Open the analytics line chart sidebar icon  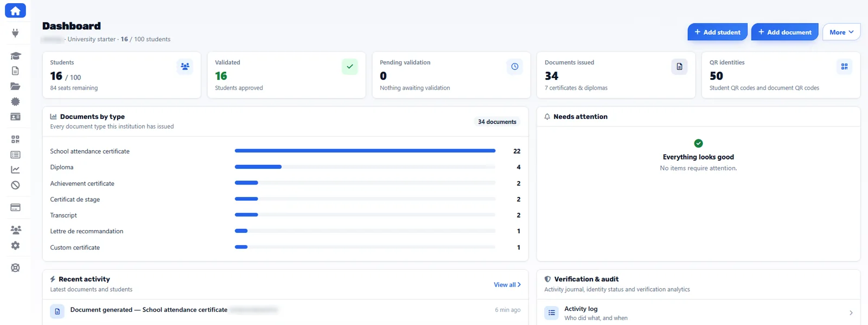(x=15, y=170)
